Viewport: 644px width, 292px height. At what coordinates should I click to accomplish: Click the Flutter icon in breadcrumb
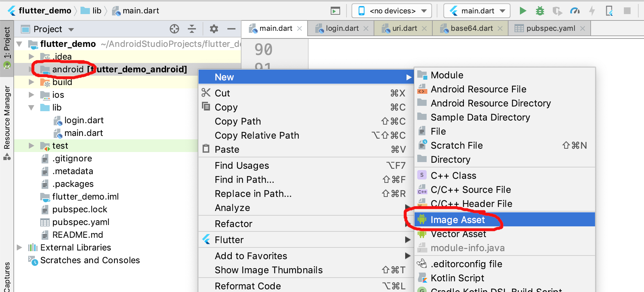12,11
